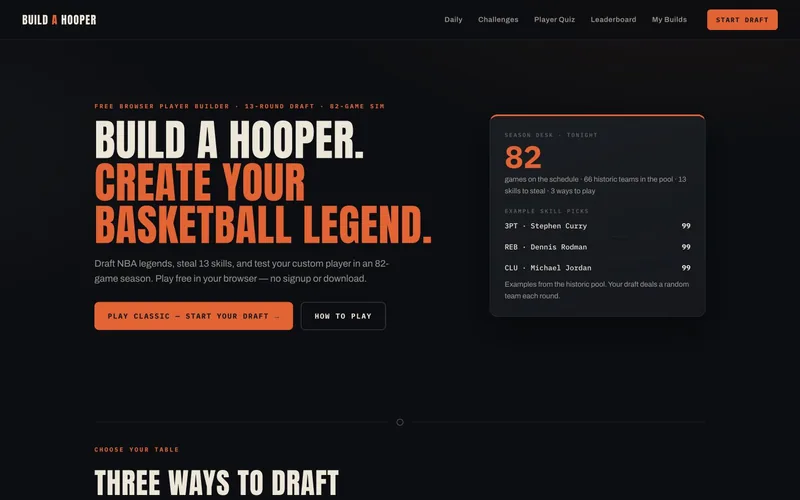Image resolution: width=800 pixels, height=500 pixels.
Task: Click the games on the schedule description
Action: [x=595, y=185]
